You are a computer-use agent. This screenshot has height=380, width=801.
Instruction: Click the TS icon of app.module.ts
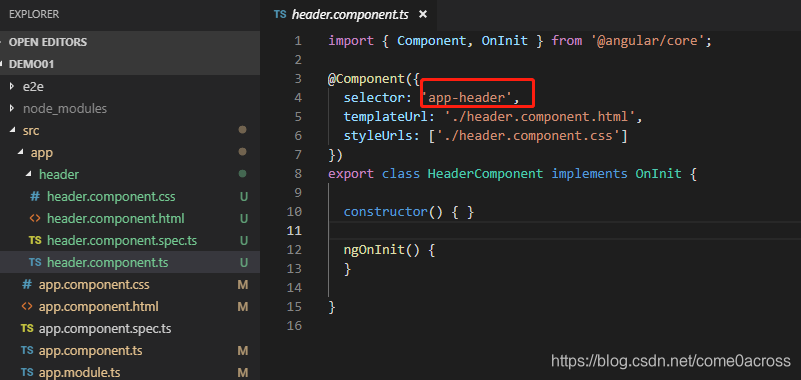[x=27, y=372]
